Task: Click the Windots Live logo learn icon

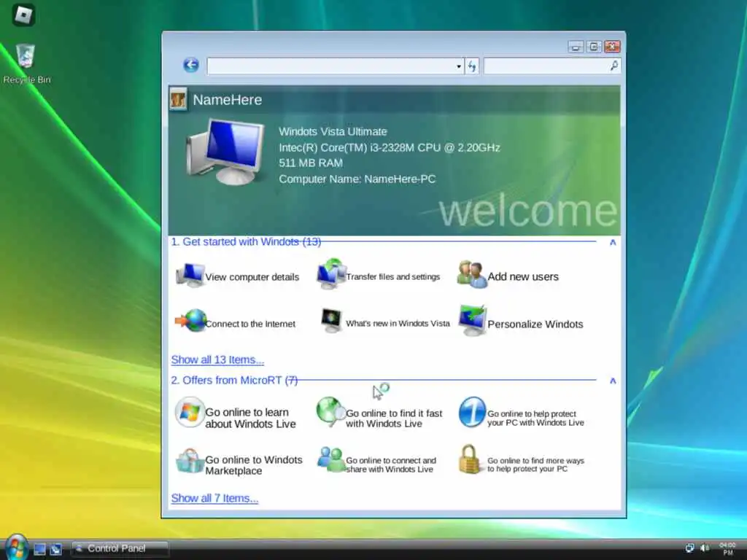Action: point(190,412)
